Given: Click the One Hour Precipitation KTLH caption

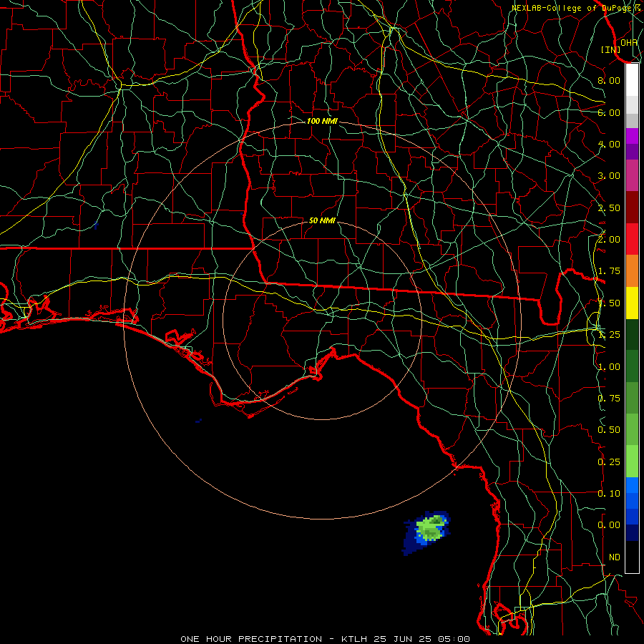Looking at the screenshot, I should pos(325,639).
